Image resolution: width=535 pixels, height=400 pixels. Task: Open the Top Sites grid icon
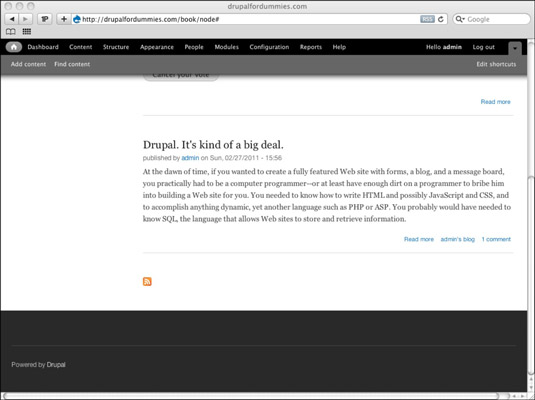(27, 32)
